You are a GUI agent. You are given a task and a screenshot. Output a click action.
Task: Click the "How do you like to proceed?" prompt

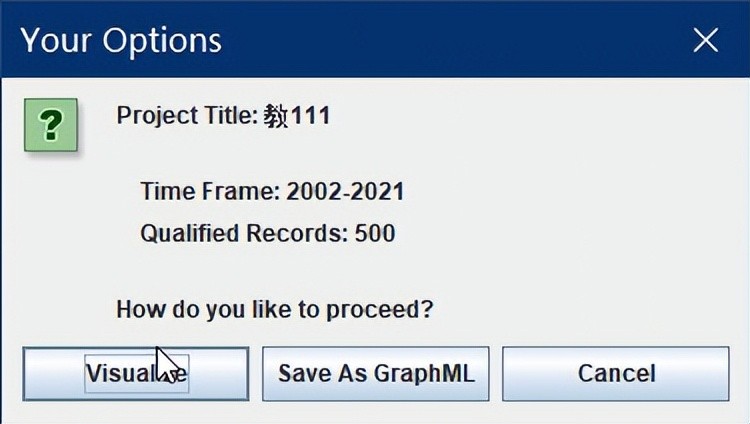(x=274, y=308)
